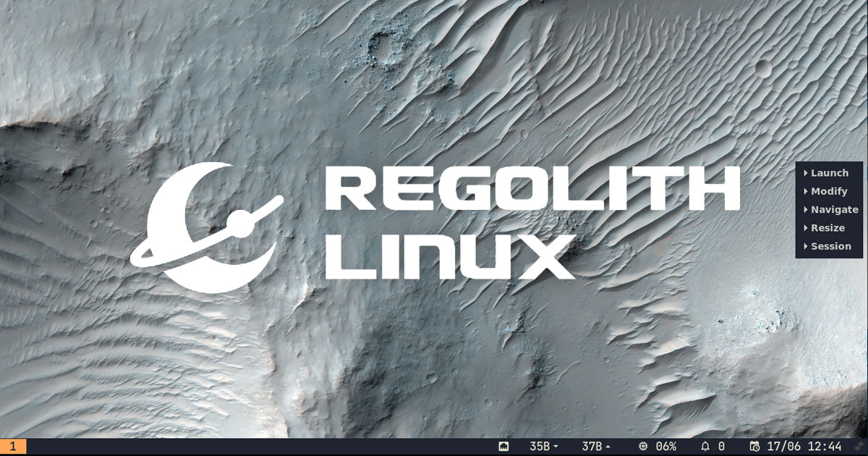
Task: Select Navigate in the help panel
Action: [833, 209]
